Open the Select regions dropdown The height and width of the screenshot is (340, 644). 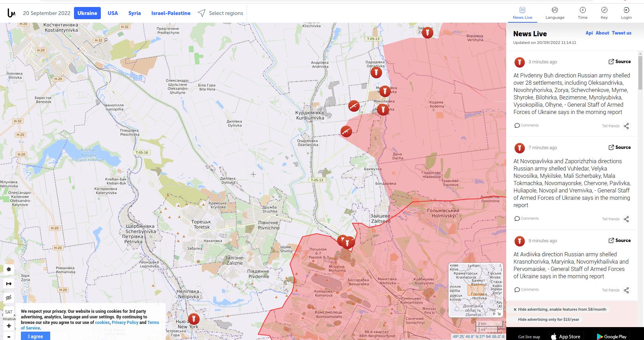coord(220,13)
